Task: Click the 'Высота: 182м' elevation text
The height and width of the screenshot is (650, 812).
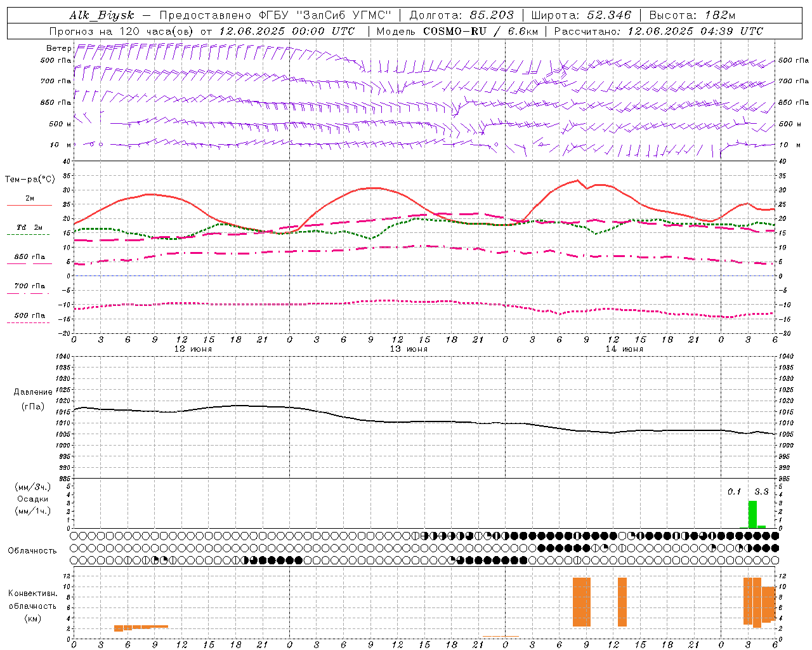Action: 692,16
